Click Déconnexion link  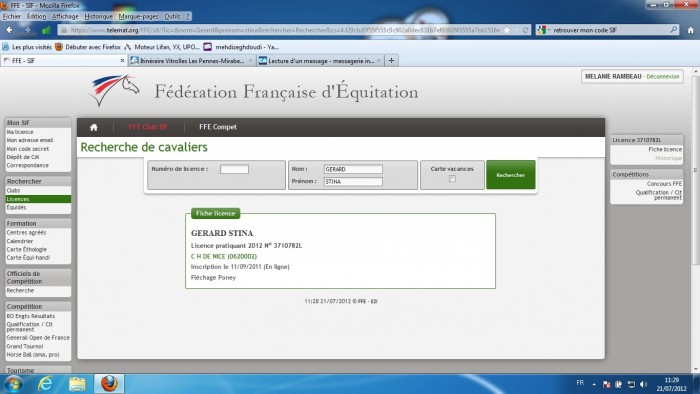point(662,77)
